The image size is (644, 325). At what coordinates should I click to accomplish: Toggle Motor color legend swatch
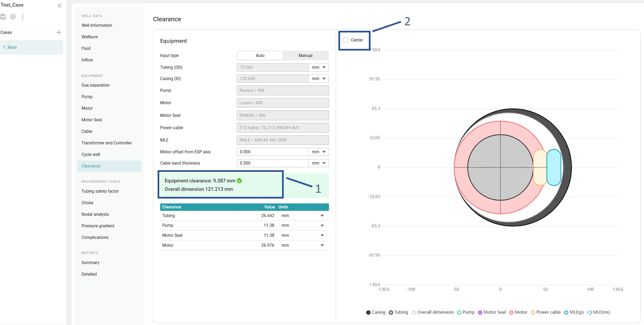(x=511, y=312)
